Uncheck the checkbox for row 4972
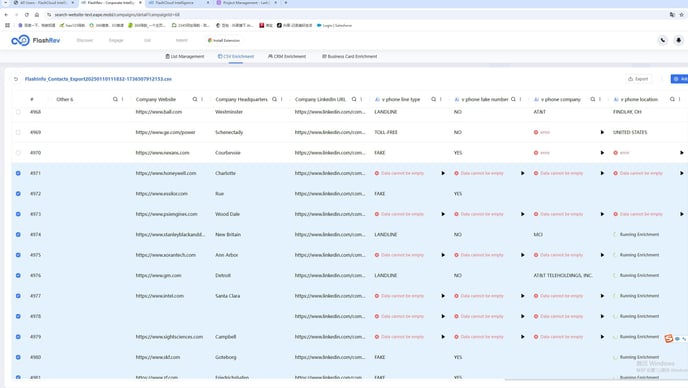This screenshot has height=388, width=688. click(18, 194)
